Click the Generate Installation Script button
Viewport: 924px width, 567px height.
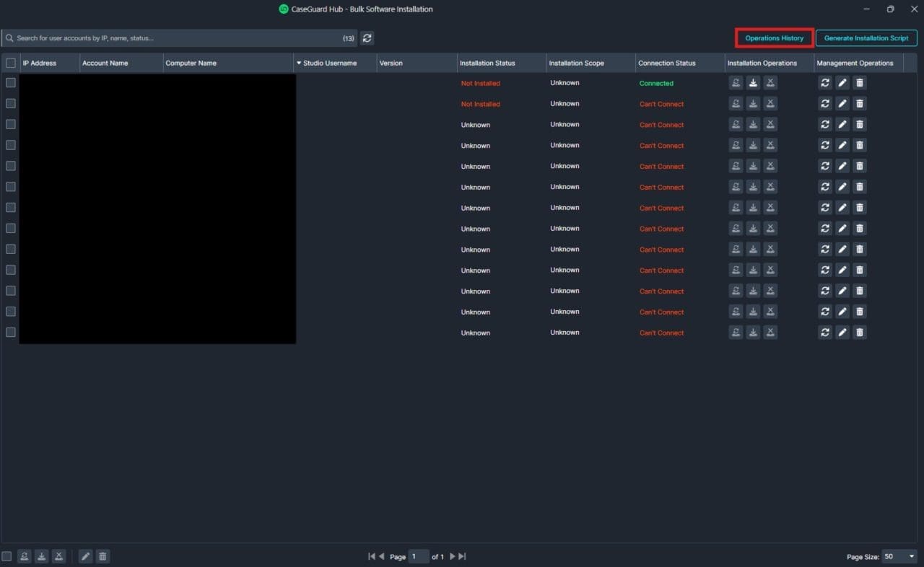[866, 38]
